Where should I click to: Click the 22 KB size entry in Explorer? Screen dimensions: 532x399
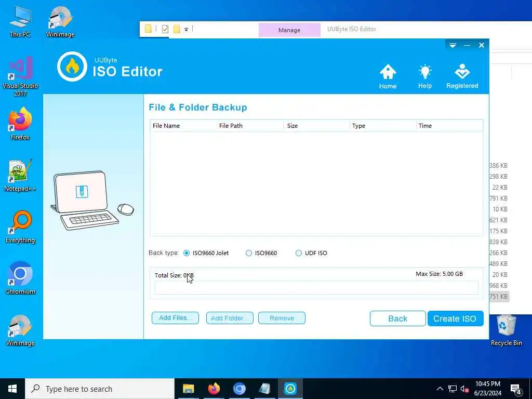(500, 187)
